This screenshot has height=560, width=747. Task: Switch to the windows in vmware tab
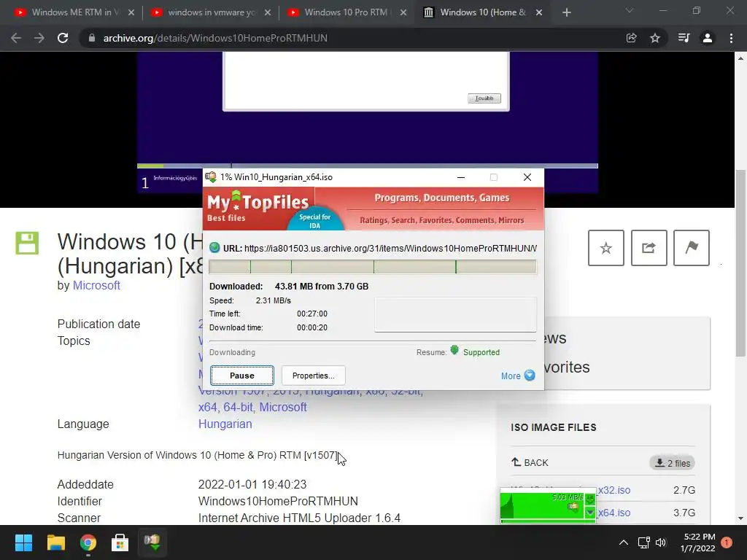209,12
